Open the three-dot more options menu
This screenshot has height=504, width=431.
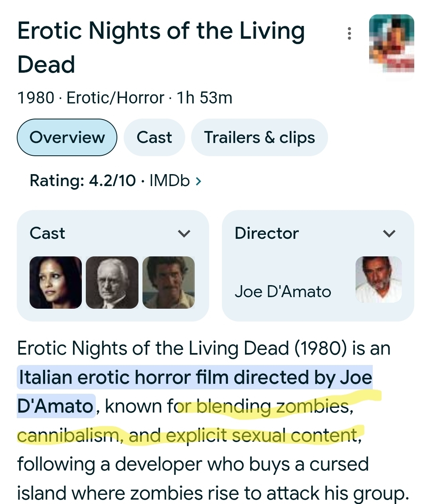point(350,34)
